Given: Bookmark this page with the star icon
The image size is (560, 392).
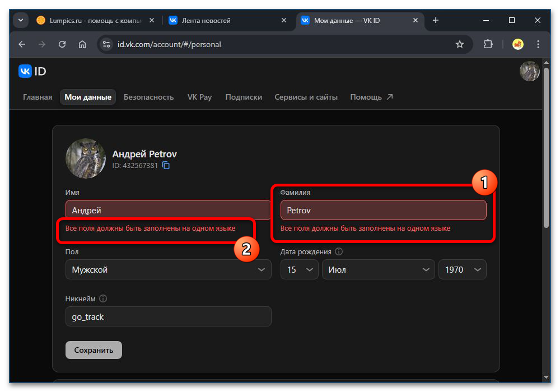Looking at the screenshot, I should (x=460, y=44).
